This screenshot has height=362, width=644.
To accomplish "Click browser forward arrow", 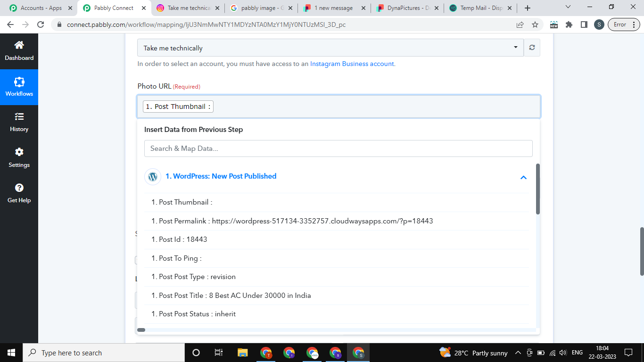I will pos(25,25).
